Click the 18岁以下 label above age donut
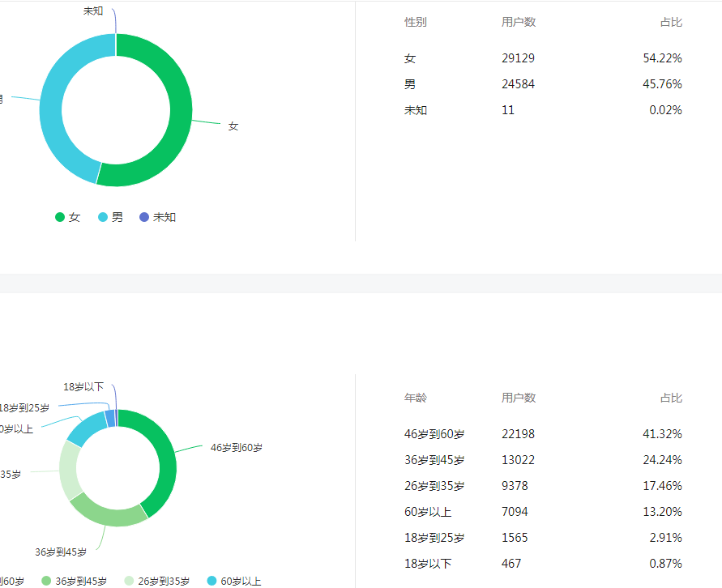Screen dimensions: 722x588 [x=83, y=387]
